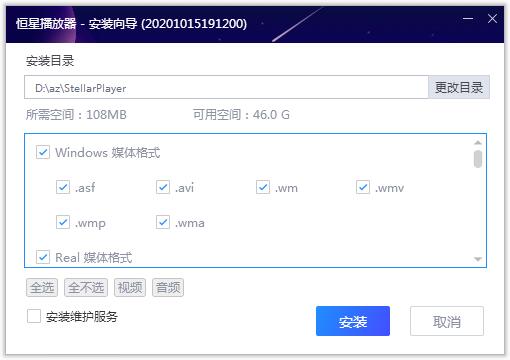Click the 可用空间：46.0 G text
Image resolution: width=510 pixels, height=360 pixels.
(241, 115)
